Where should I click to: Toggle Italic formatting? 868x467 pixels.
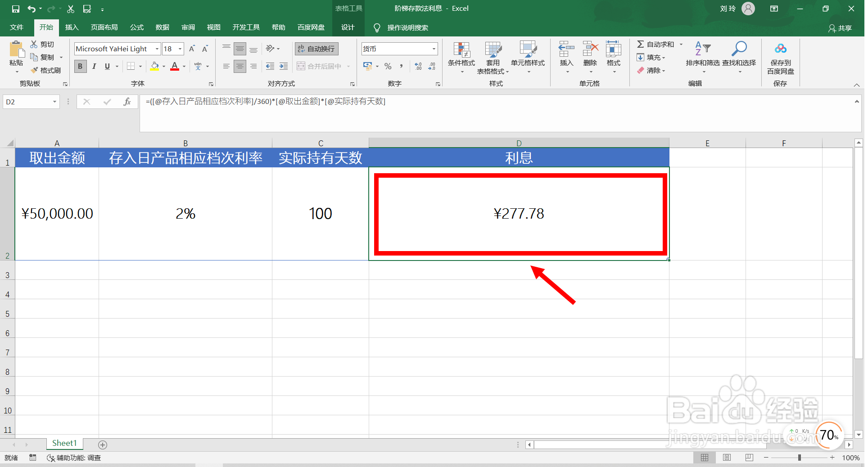94,66
